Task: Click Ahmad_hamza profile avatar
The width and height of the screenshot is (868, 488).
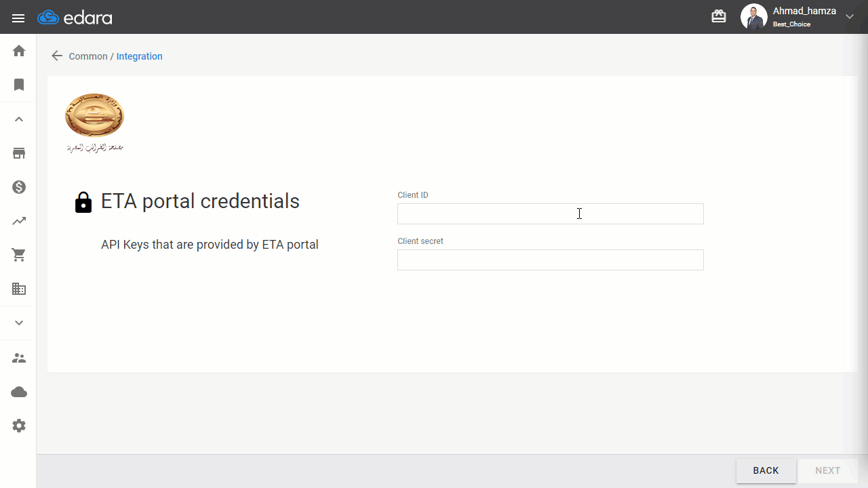Action: point(753,17)
